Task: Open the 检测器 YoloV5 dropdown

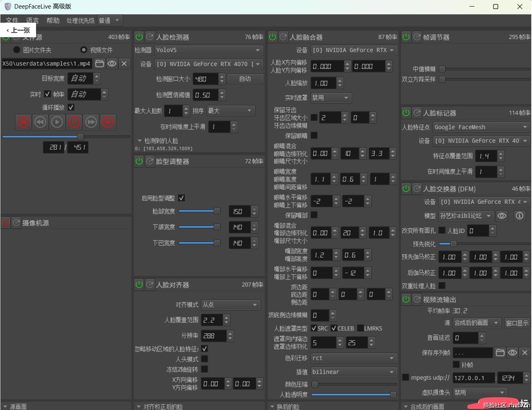Action: point(208,50)
